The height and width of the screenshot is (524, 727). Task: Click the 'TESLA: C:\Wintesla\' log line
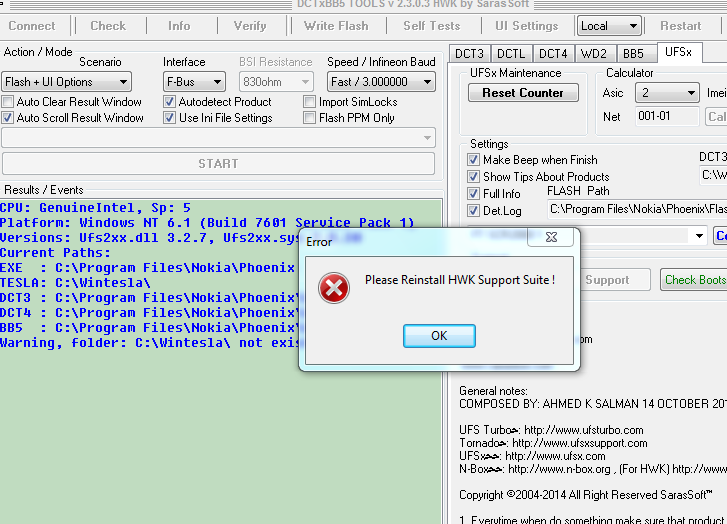point(75,282)
